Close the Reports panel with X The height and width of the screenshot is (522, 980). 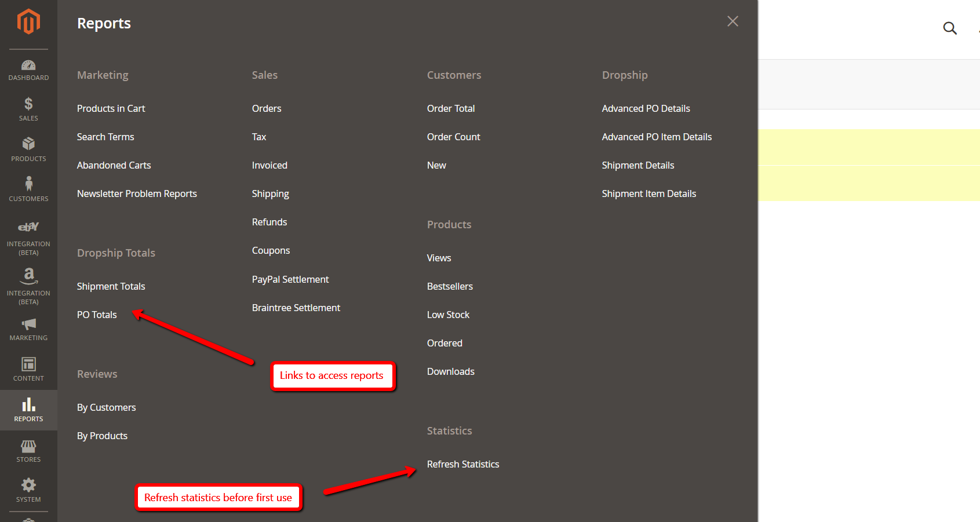point(733,21)
